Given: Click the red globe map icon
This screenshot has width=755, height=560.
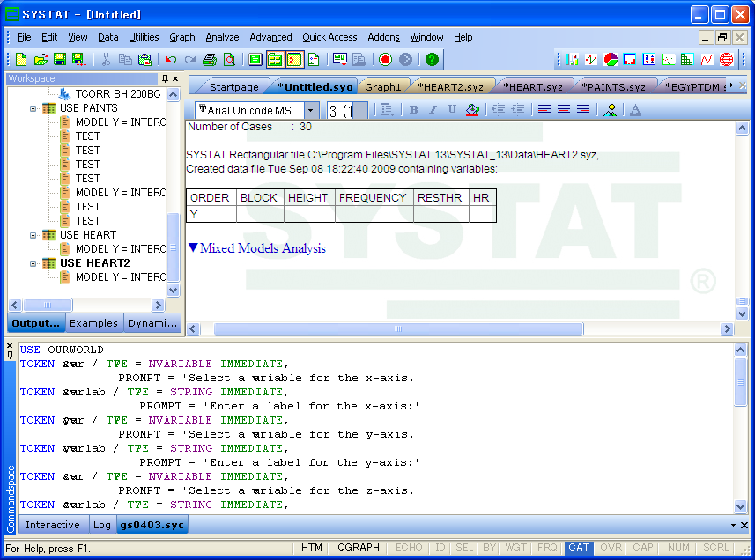Looking at the screenshot, I should [726, 60].
